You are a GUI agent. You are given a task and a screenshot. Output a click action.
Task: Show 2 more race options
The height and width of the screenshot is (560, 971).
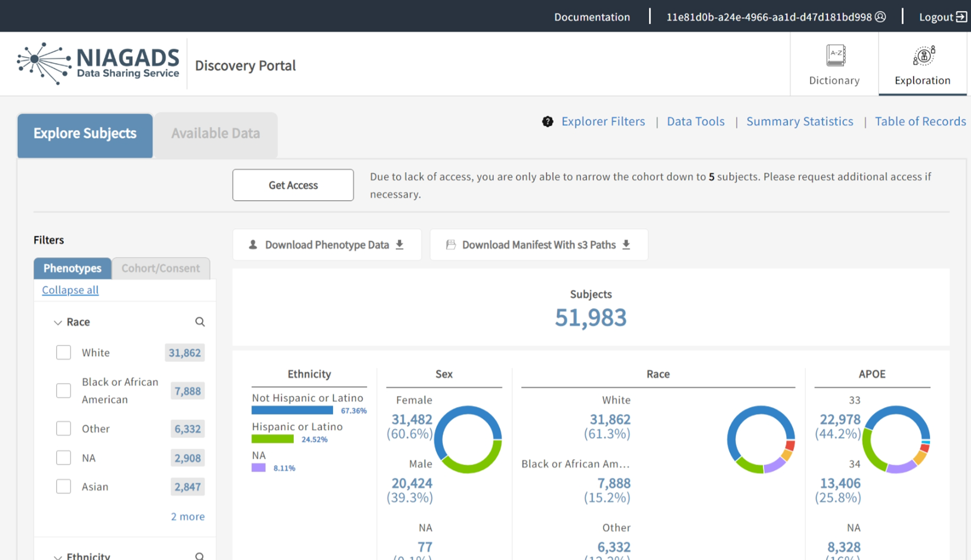point(187,516)
